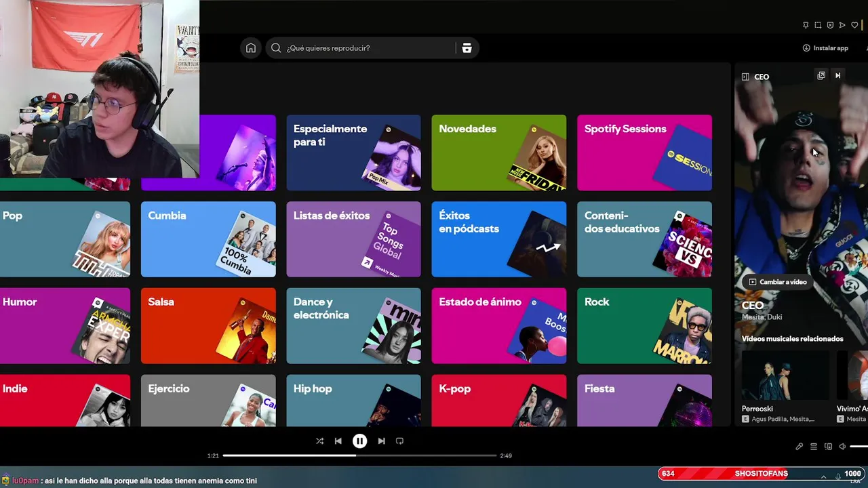Expand the system tray chevron arrow
Screen dimensions: 868x488
tap(823, 476)
